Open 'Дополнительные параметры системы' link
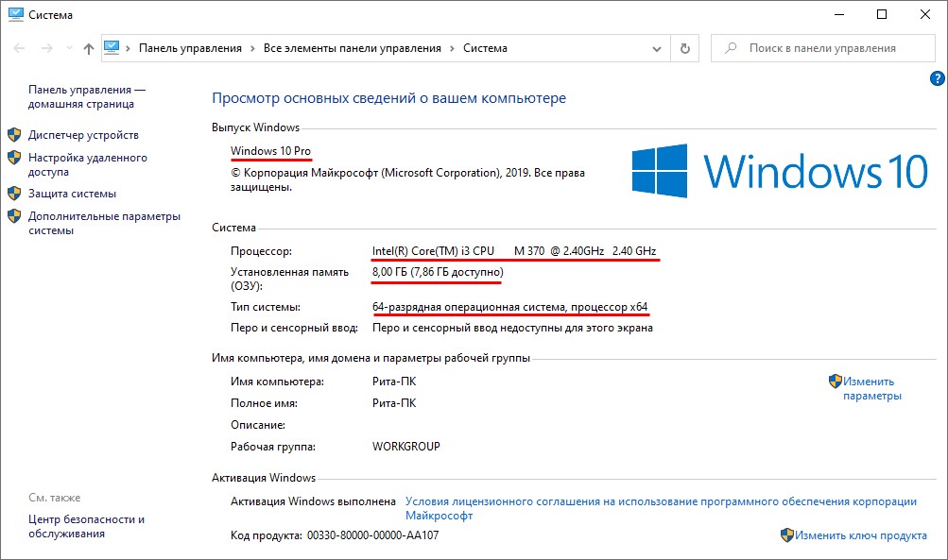Screen dimensions: 948x560 click(104, 223)
